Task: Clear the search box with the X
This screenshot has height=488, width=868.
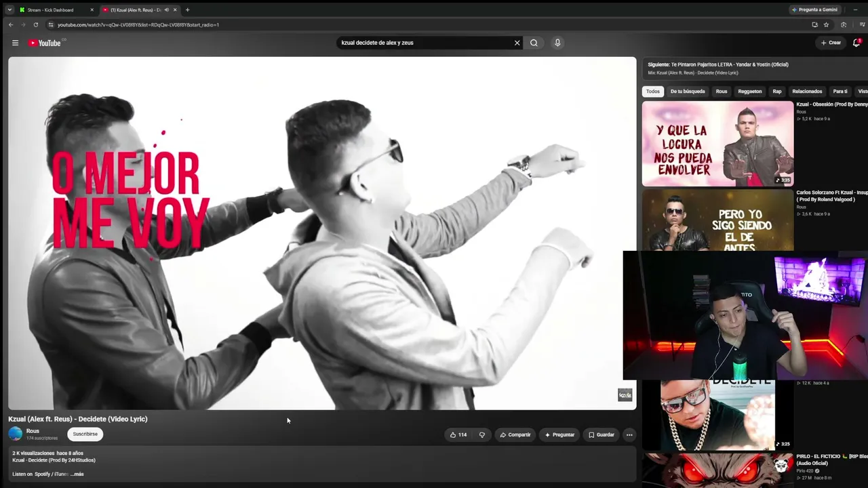Action: [x=517, y=43]
